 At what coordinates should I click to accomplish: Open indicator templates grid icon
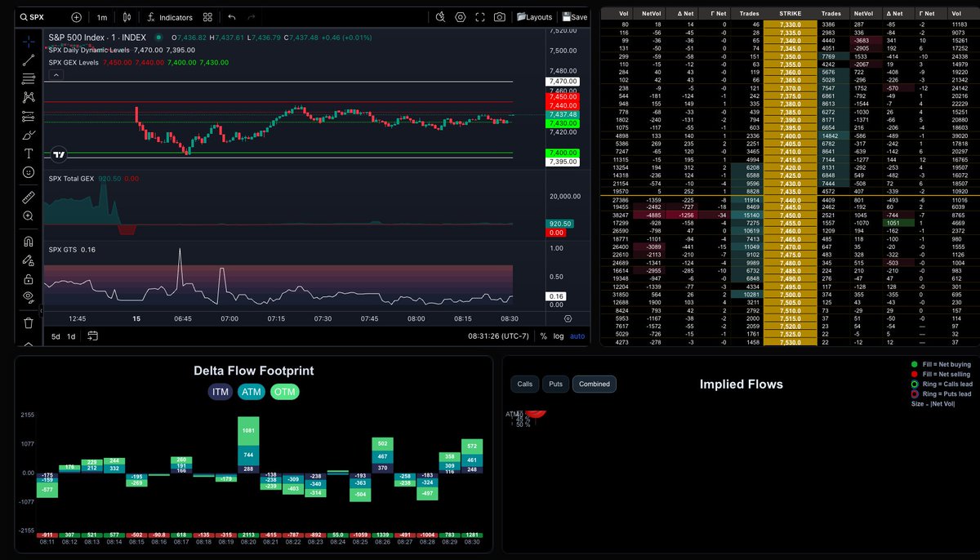tap(208, 16)
